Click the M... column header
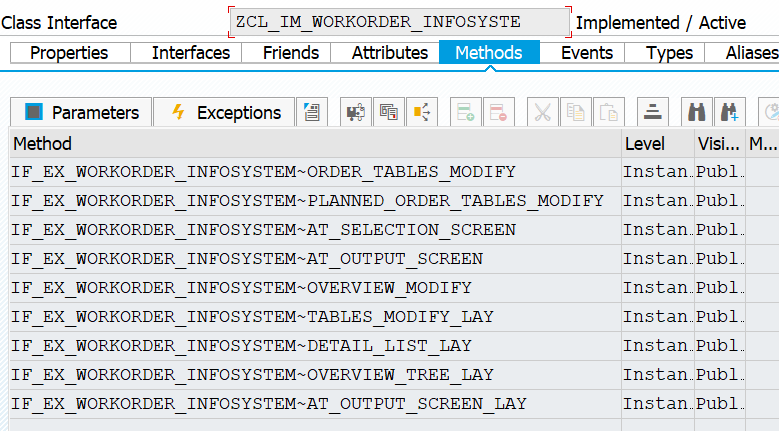Viewport: 779px width, 431px height. [x=763, y=144]
